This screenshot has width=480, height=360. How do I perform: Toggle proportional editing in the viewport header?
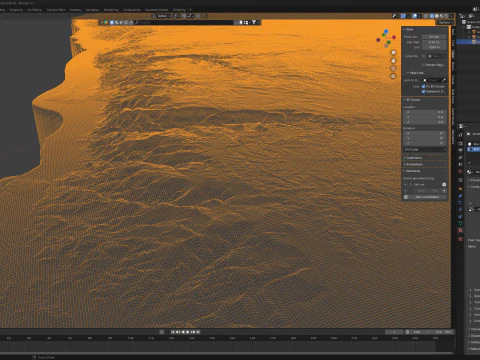point(198,16)
